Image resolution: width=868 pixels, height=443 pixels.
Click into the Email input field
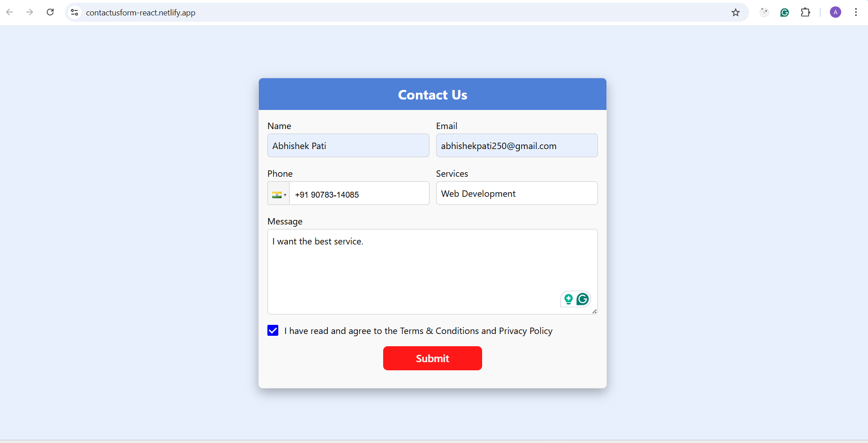pos(517,146)
